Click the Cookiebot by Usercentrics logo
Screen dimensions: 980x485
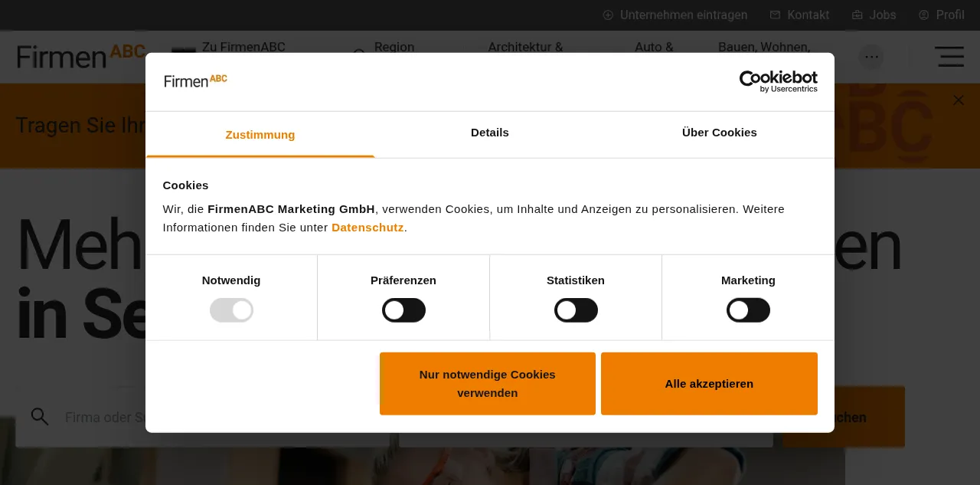(x=779, y=81)
